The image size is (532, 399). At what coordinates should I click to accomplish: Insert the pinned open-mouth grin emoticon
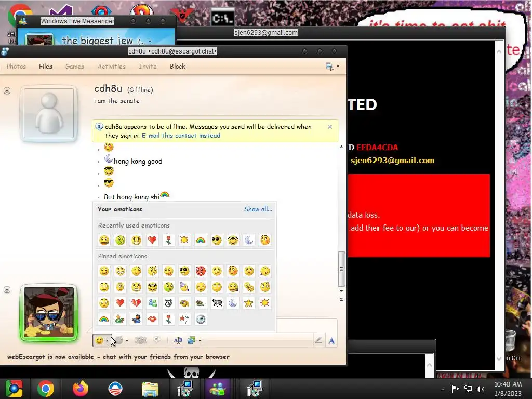(x=120, y=271)
